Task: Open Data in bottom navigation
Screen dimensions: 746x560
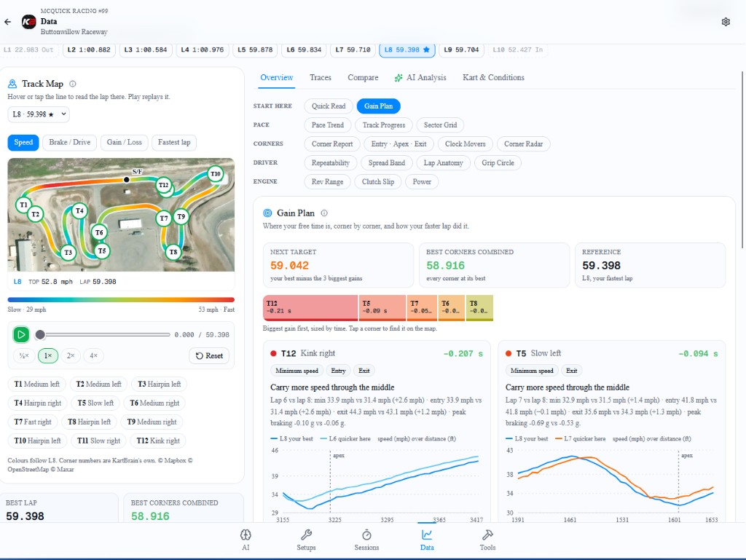Action: coord(427,540)
